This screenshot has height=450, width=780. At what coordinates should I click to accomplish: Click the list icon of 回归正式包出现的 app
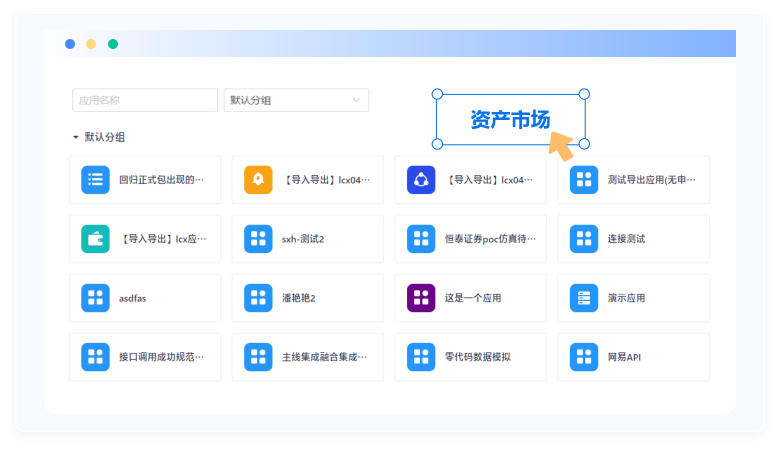coord(95,180)
